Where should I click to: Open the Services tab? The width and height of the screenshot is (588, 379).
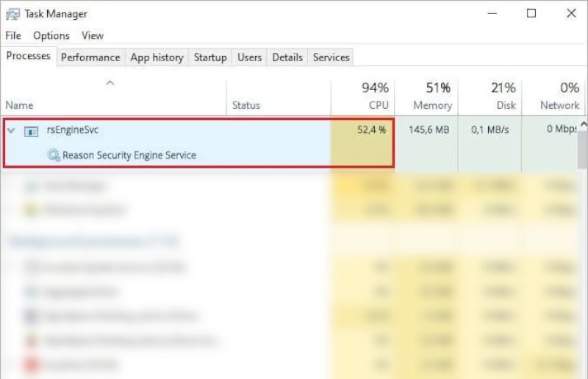coord(331,57)
